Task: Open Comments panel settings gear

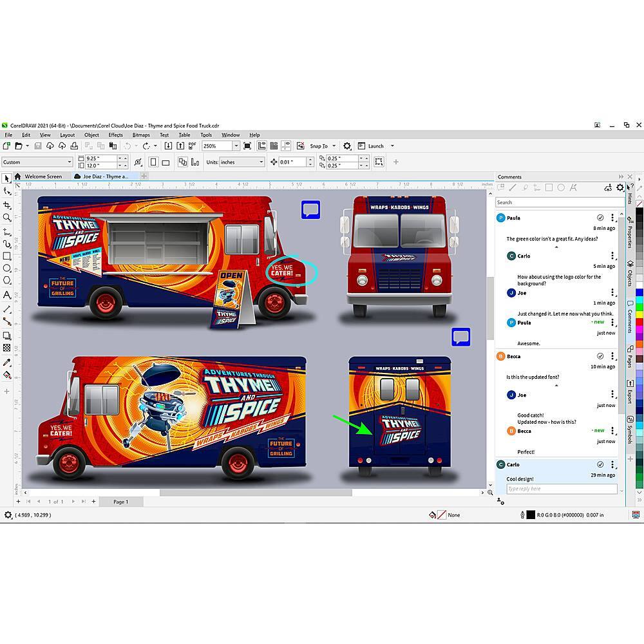Action: (620, 188)
